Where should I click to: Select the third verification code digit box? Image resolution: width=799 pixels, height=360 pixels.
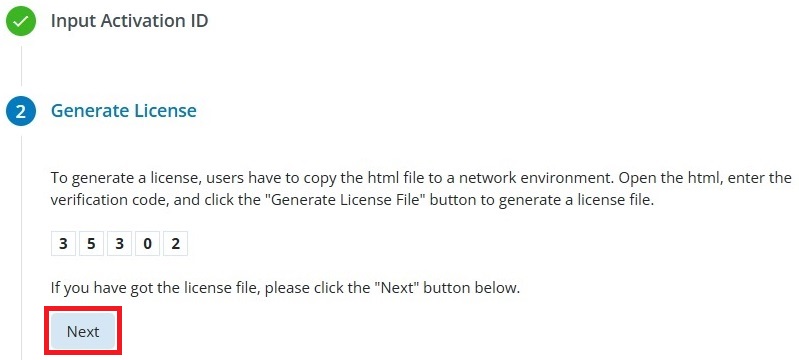119,244
